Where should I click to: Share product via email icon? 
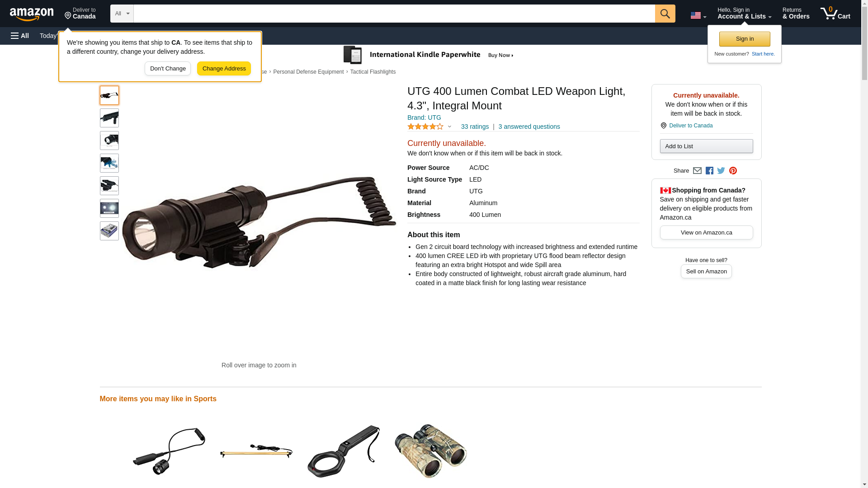(697, 171)
